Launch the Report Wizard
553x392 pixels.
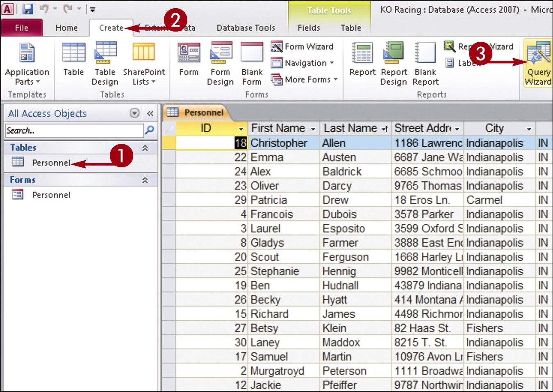click(479, 46)
